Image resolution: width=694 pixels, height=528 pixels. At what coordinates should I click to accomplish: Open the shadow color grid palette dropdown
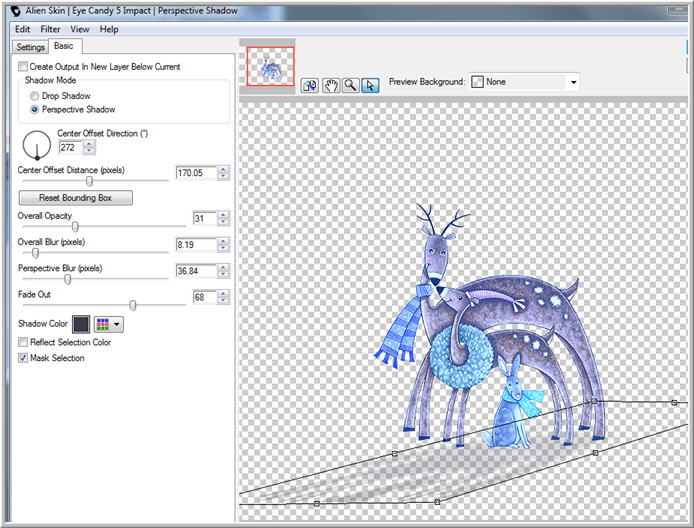[x=108, y=324]
